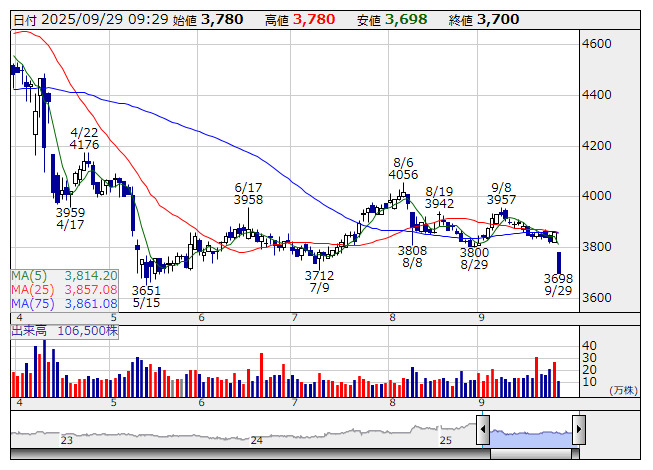
Task: Click the MA(75) legend value 3,861.08
Action: click(x=91, y=303)
